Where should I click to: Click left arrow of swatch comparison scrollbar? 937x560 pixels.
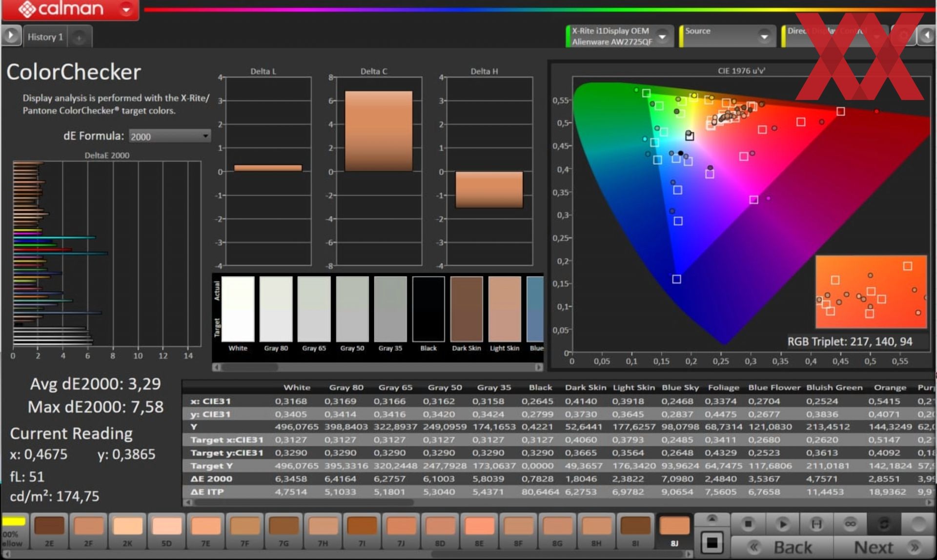217,367
